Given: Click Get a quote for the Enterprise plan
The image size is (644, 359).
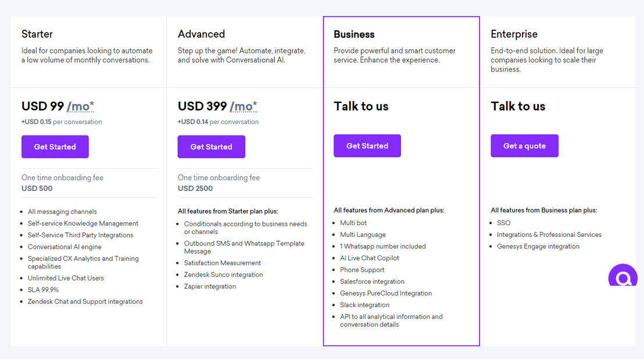Looking at the screenshot, I should click(x=524, y=145).
